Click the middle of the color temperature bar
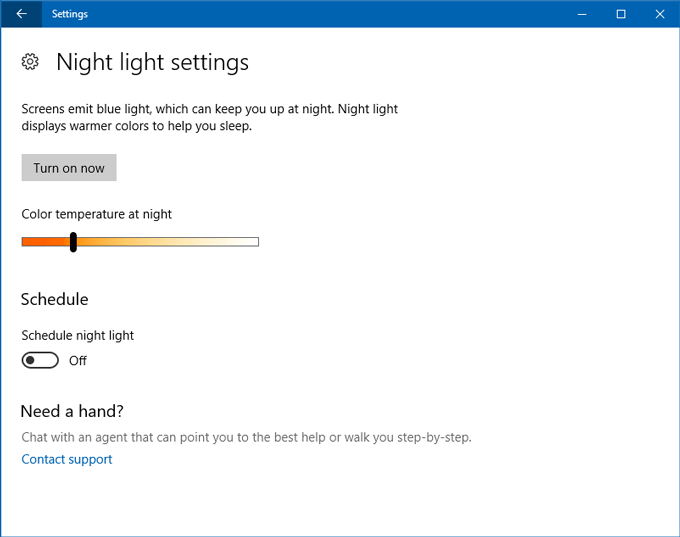The image size is (680, 537). [x=140, y=242]
